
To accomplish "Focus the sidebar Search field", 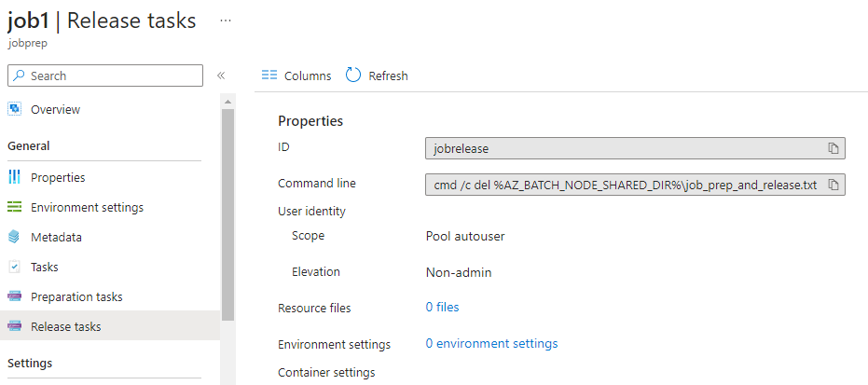I will (x=105, y=76).
